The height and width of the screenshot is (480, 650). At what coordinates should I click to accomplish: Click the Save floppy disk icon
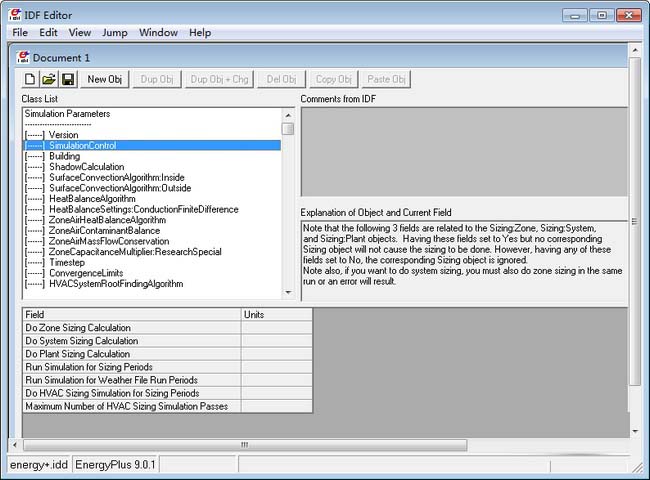(67, 79)
